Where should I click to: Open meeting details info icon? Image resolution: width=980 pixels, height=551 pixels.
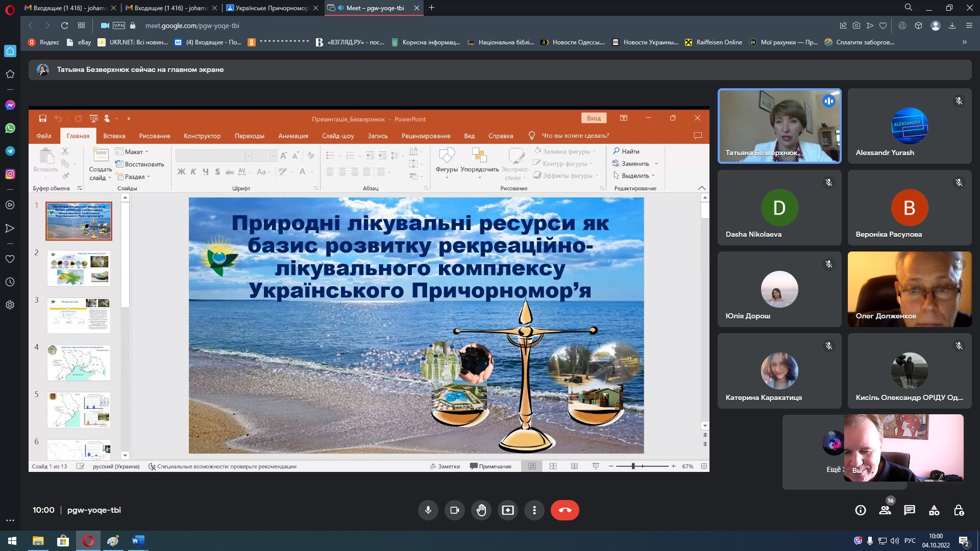[861, 510]
